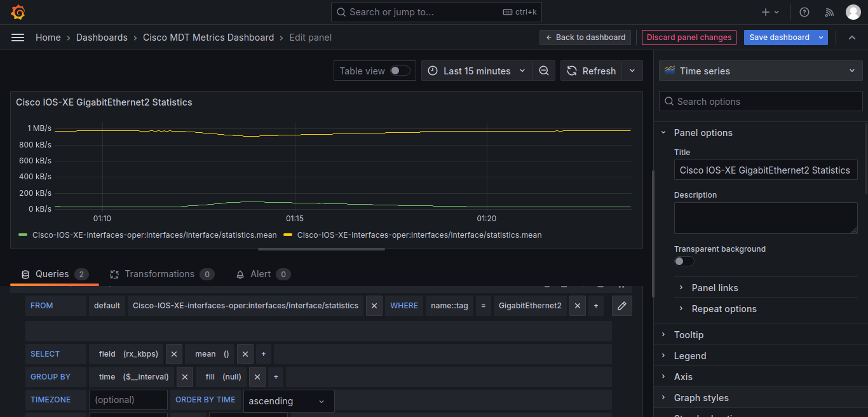The image size is (868, 417).
Task: Click the TIMEZONE optional input
Action: tap(128, 400)
